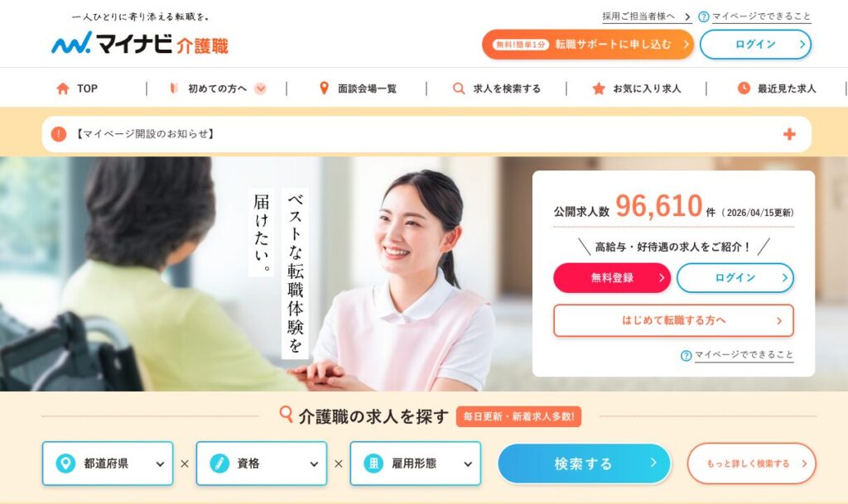The width and height of the screenshot is (848, 504).
Task: Click the question mark icon in the header
Action: point(704,17)
